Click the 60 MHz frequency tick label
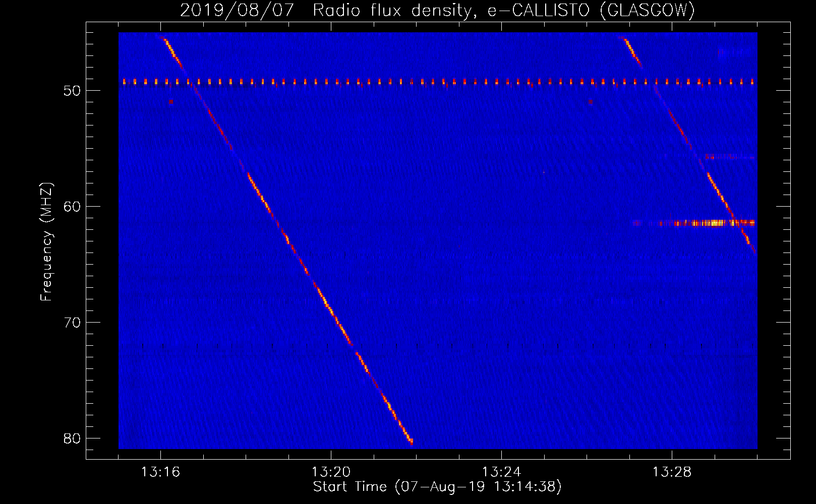This screenshot has width=816, height=504. (x=72, y=207)
